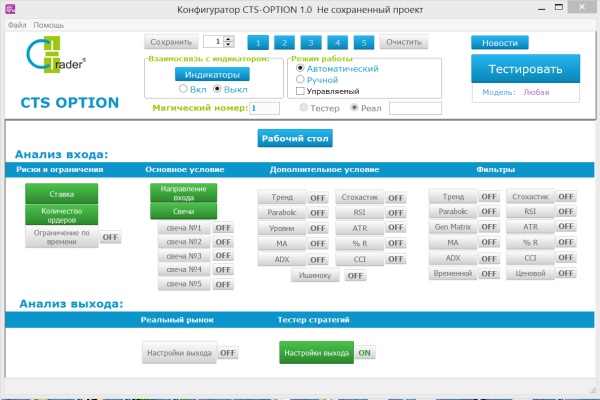
Task: Open the Количество ордеров settings
Action: (62, 215)
